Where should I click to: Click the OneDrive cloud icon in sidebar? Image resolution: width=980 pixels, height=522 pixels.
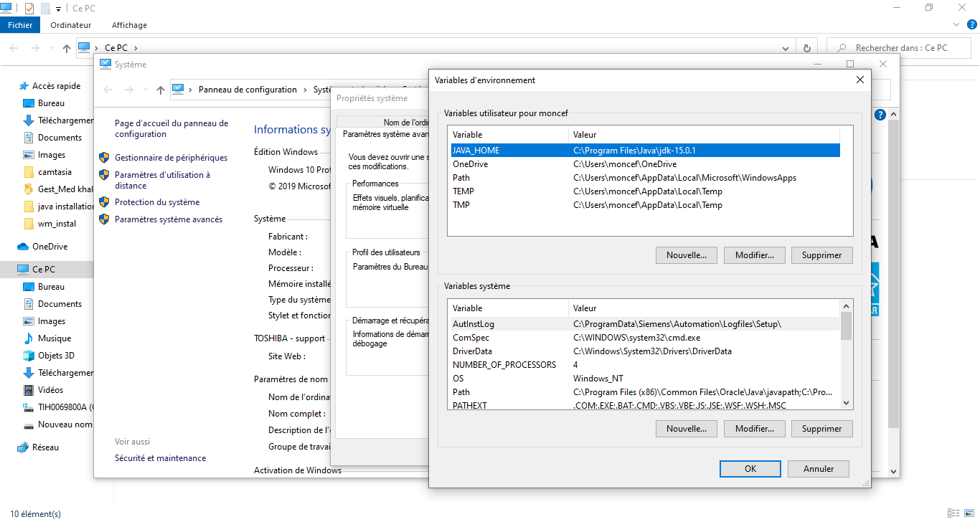[23, 247]
